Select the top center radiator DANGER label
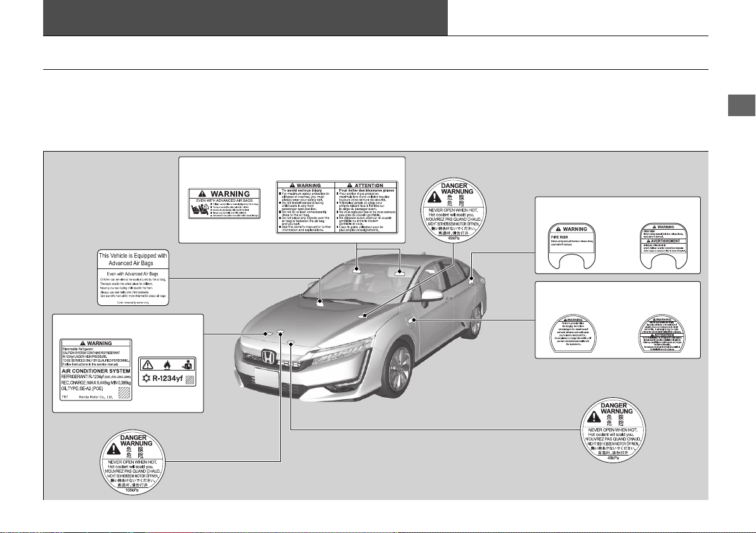Image resolution: width=756 pixels, height=533 pixels. point(453,210)
